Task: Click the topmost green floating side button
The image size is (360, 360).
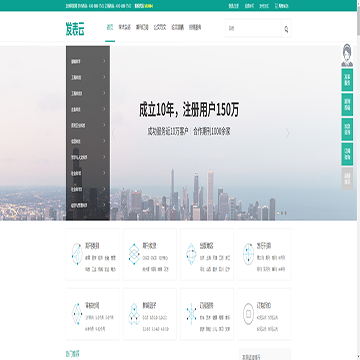Action: pos(347,80)
